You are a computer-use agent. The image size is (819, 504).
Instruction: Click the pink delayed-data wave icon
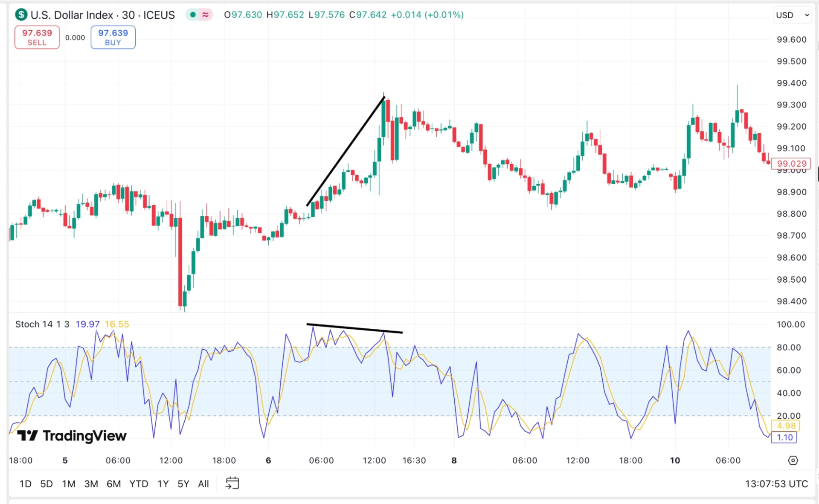(206, 15)
